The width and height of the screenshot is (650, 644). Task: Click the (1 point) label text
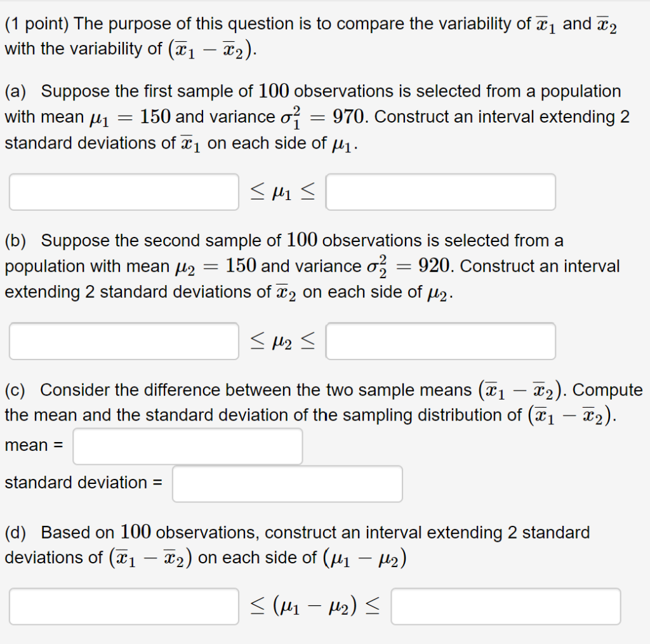pos(37,23)
